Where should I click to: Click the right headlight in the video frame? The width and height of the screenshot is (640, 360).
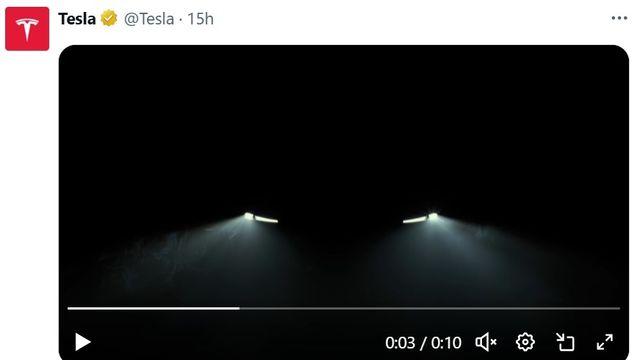(421, 218)
